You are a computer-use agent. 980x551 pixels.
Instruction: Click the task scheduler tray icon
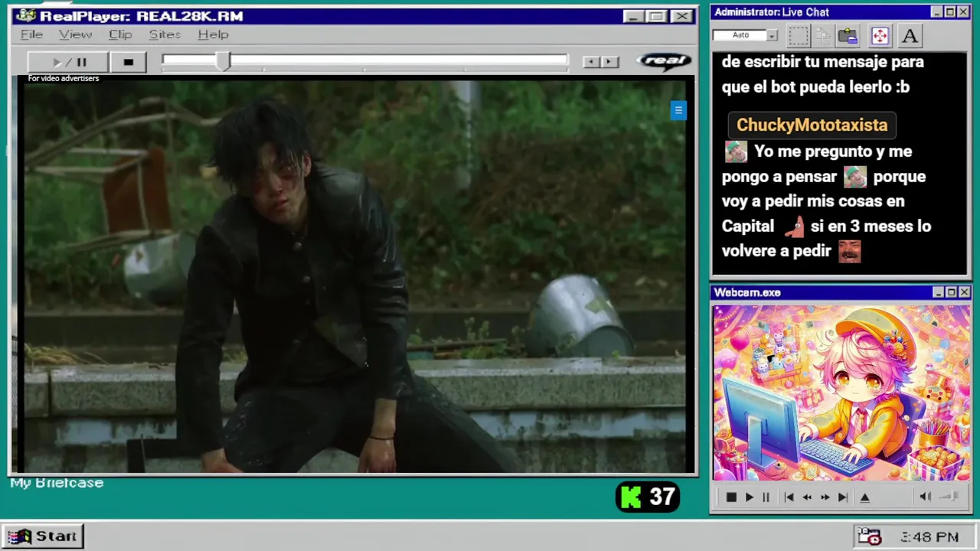(x=869, y=536)
